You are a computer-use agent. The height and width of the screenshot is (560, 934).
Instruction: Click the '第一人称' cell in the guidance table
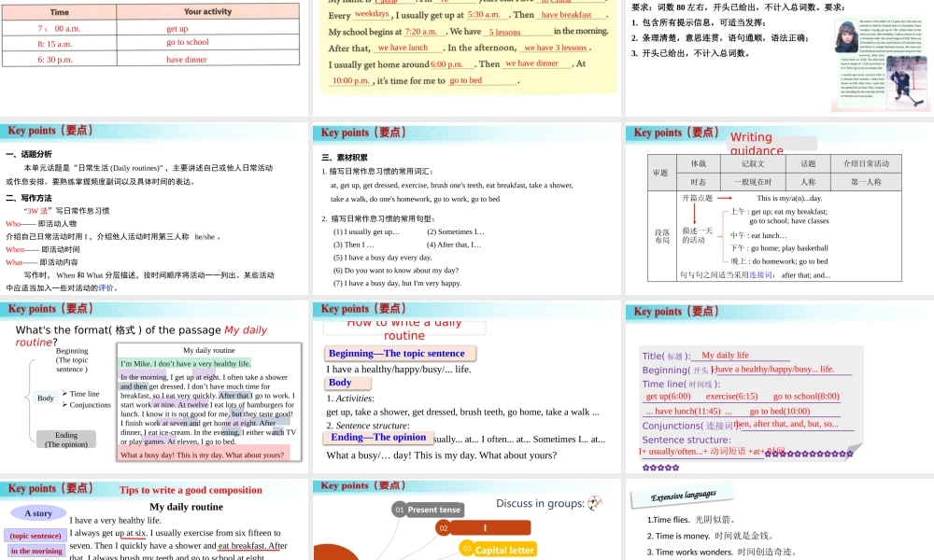[x=866, y=181]
